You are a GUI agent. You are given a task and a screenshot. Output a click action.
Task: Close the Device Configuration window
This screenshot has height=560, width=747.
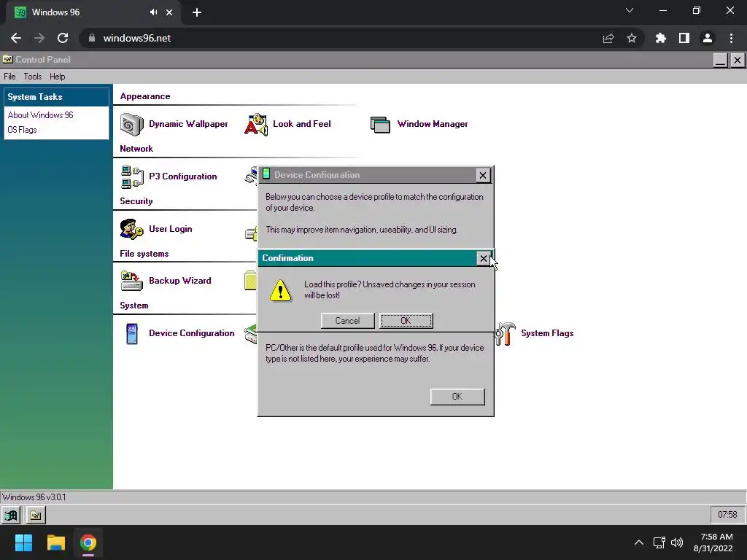click(x=483, y=175)
